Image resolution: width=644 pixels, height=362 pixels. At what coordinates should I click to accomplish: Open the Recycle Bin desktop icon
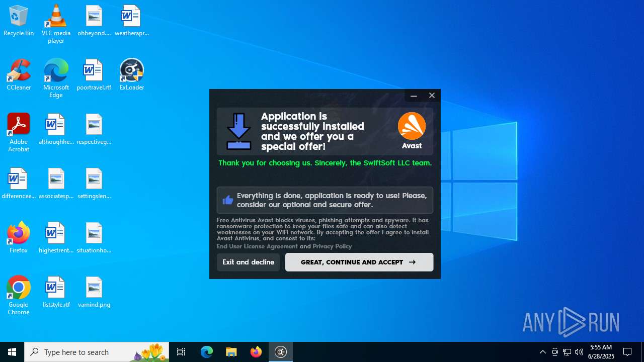coord(19,21)
